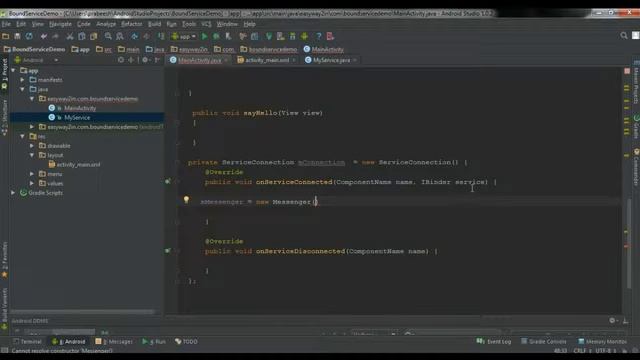This screenshot has height=360, width=640.
Task: Click the Undo toolbar icon
Action: tap(44, 36)
